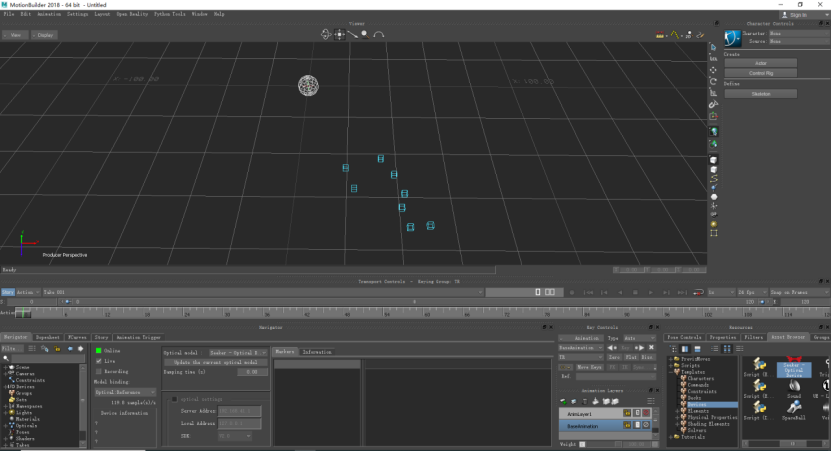Enable the Recording checkbox
Screen dimensions: 832x452
[99, 371]
